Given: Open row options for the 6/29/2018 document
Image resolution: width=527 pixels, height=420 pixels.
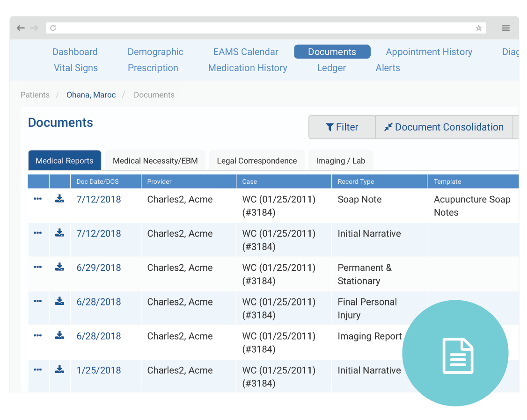Looking at the screenshot, I should [37, 267].
